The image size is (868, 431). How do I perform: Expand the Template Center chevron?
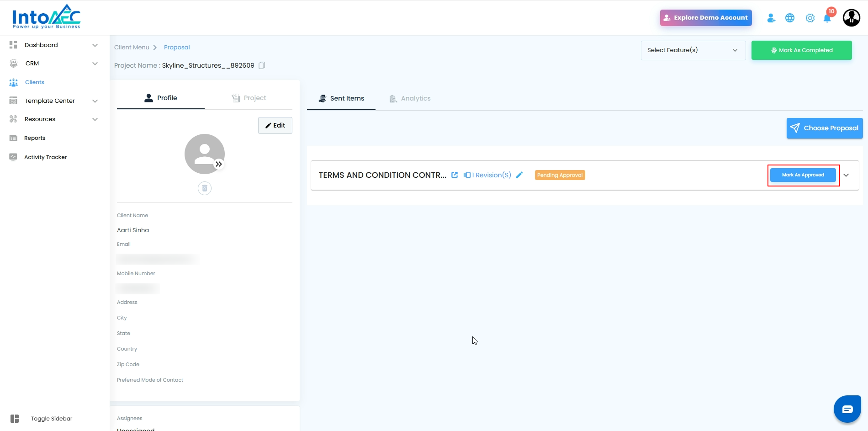95,101
